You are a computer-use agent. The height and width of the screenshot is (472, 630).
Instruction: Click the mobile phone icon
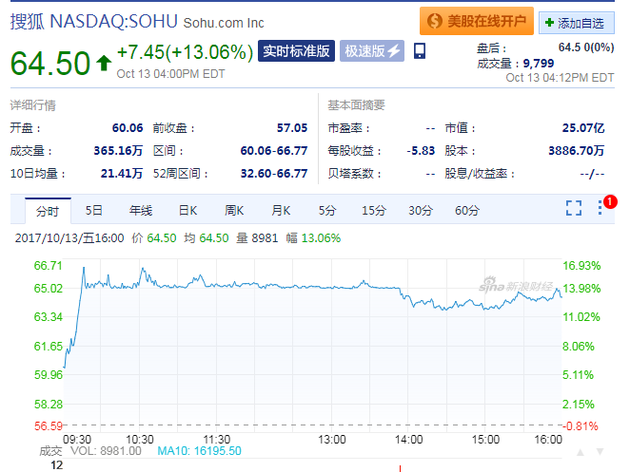(419, 51)
